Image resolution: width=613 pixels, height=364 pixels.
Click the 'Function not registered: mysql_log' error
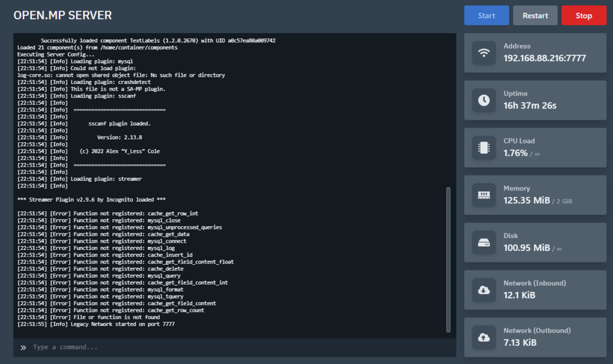(x=96, y=248)
